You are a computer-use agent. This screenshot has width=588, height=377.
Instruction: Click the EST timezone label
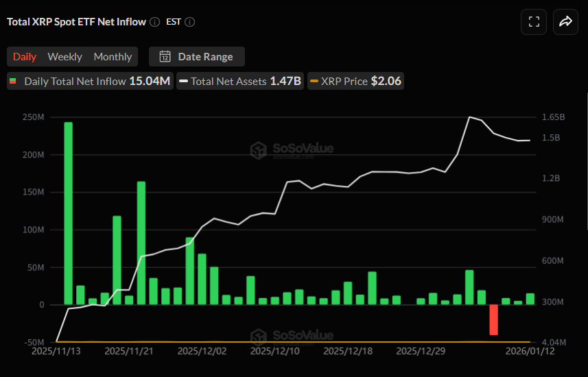(x=174, y=22)
